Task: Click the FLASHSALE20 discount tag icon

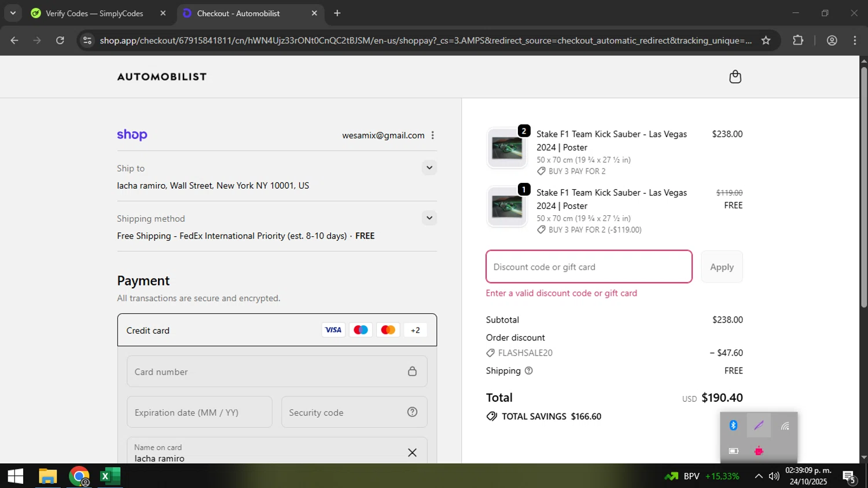Action: click(x=490, y=353)
